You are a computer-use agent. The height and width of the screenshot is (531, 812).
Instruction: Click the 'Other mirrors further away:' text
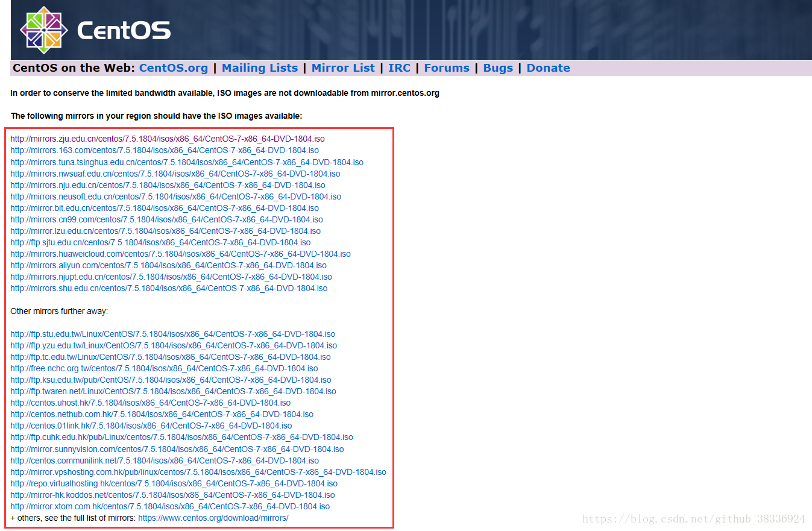point(59,311)
